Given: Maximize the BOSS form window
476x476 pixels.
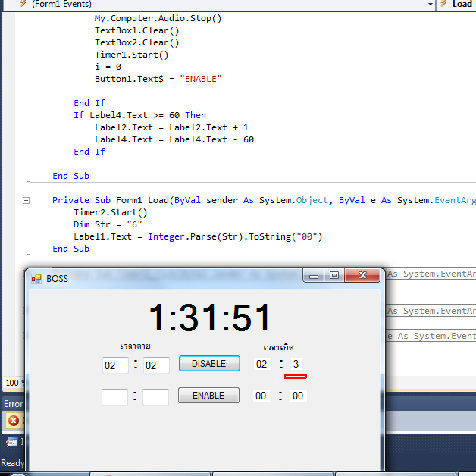Looking at the screenshot, I should pyautogui.click(x=334, y=276).
